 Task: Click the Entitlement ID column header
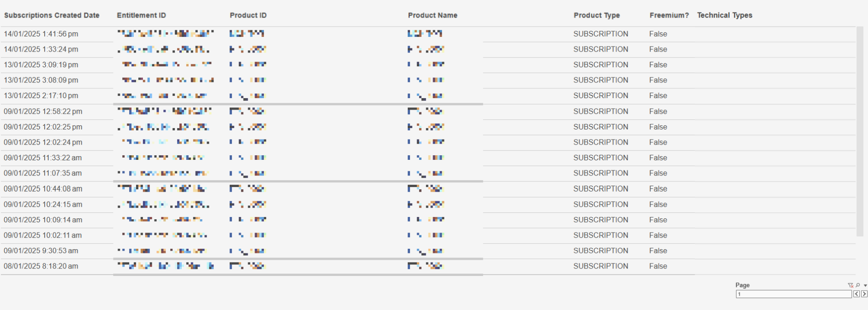point(141,15)
